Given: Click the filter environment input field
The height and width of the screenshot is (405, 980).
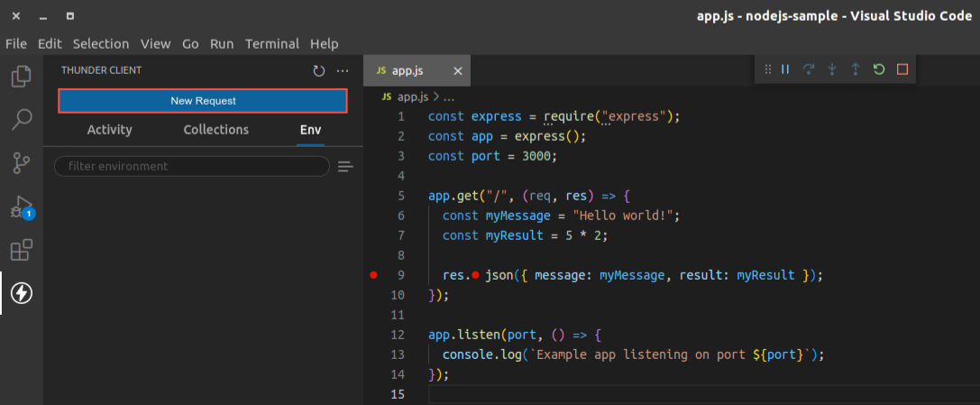Looking at the screenshot, I should pyautogui.click(x=192, y=166).
